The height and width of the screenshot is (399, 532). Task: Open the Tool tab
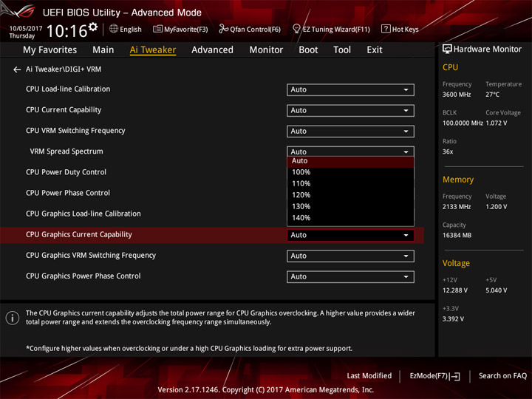point(342,50)
